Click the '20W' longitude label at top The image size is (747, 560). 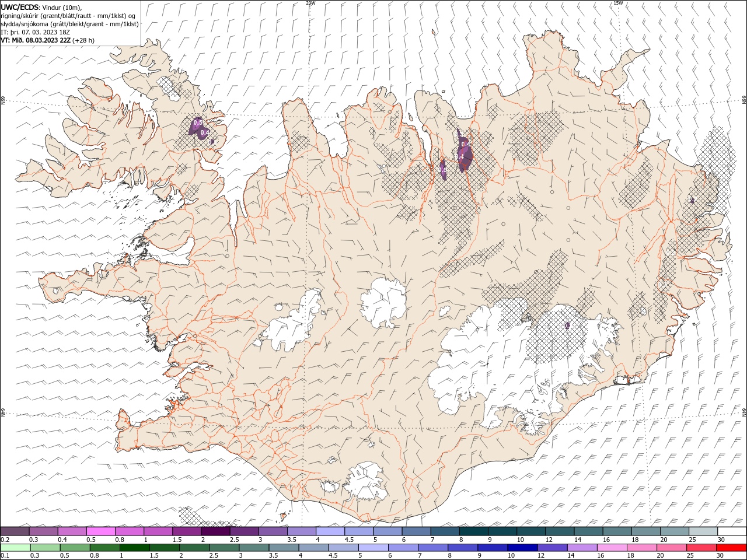click(310, 3)
